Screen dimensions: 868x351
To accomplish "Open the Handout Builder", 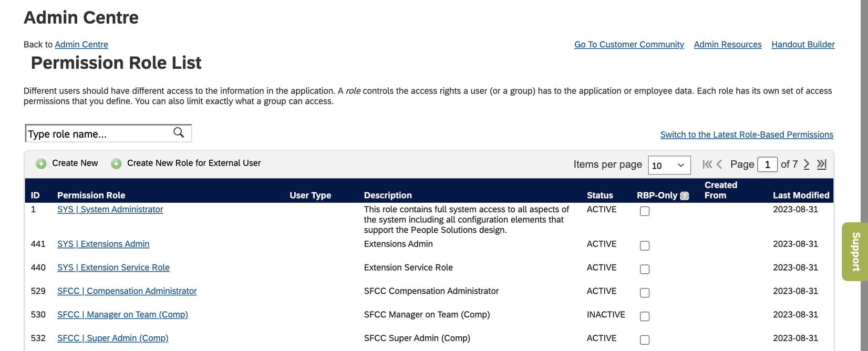I will click(802, 44).
